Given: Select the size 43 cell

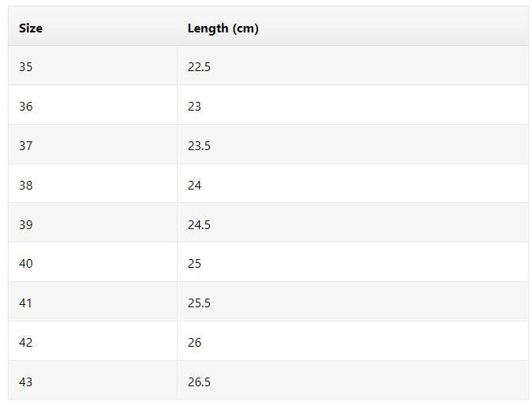Looking at the screenshot, I should tap(26, 382).
